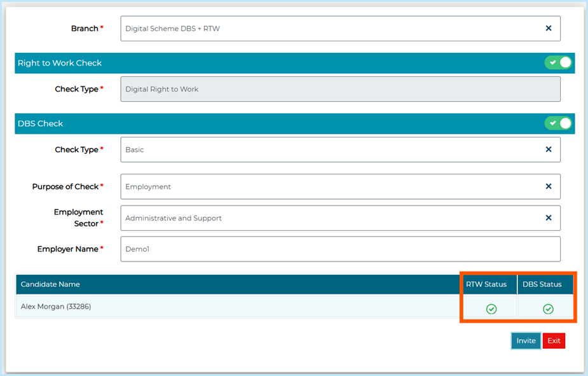The width and height of the screenshot is (588, 376).
Task: Click the DBS Check section header text
Action: [x=40, y=123]
